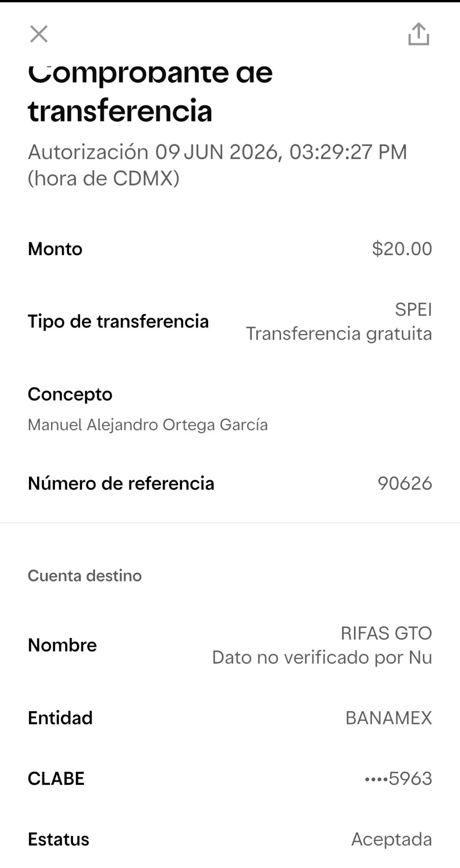This screenshot has height=868, width=460.
Task: Tap the share receipt icon
Action: tap(419, 34)
